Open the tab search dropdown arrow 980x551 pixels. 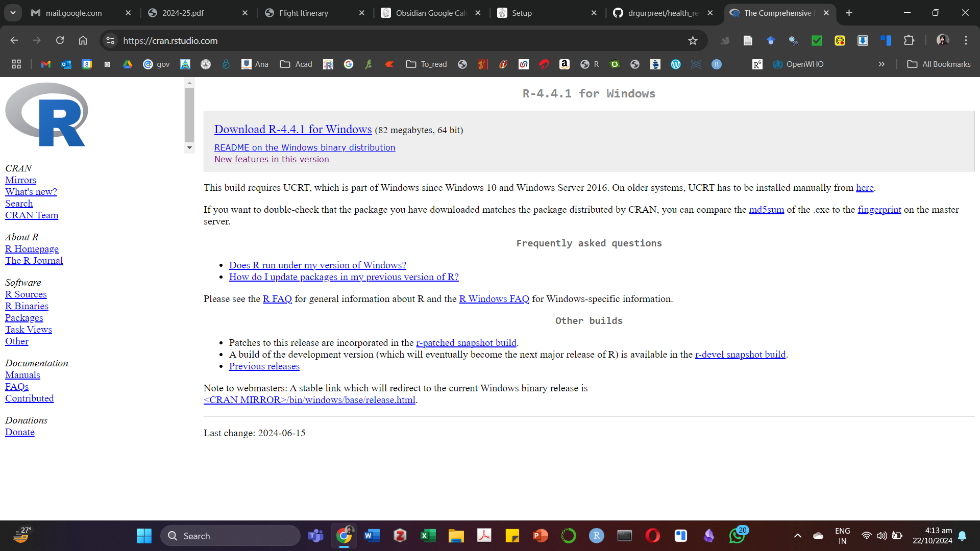click(x=13, y=13)
